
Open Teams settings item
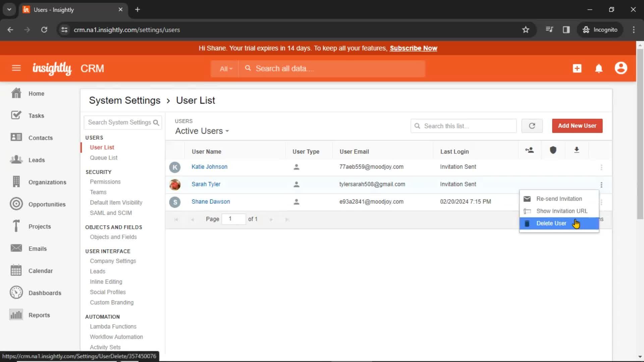tap(98, 192)
